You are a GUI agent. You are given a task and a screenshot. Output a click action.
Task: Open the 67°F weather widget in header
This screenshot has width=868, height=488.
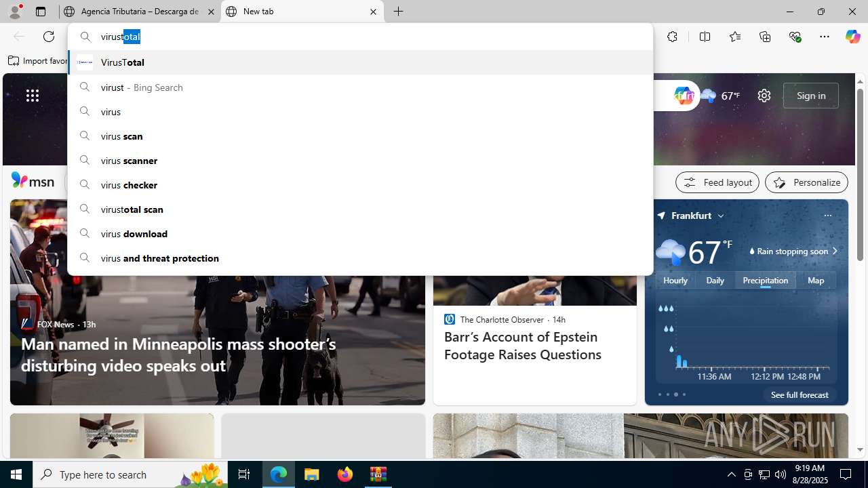tap(721, 96)
